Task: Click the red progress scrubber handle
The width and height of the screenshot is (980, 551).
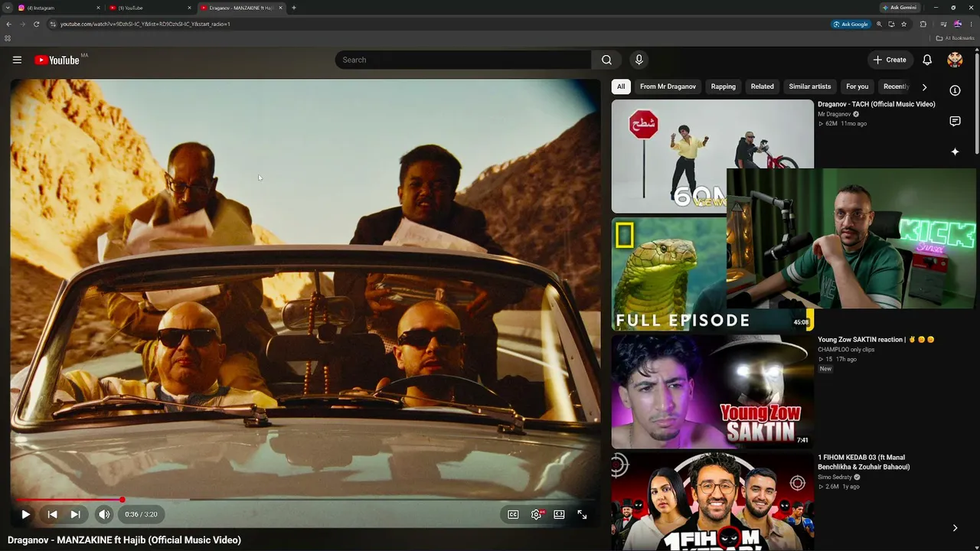Action: (122, 500)
